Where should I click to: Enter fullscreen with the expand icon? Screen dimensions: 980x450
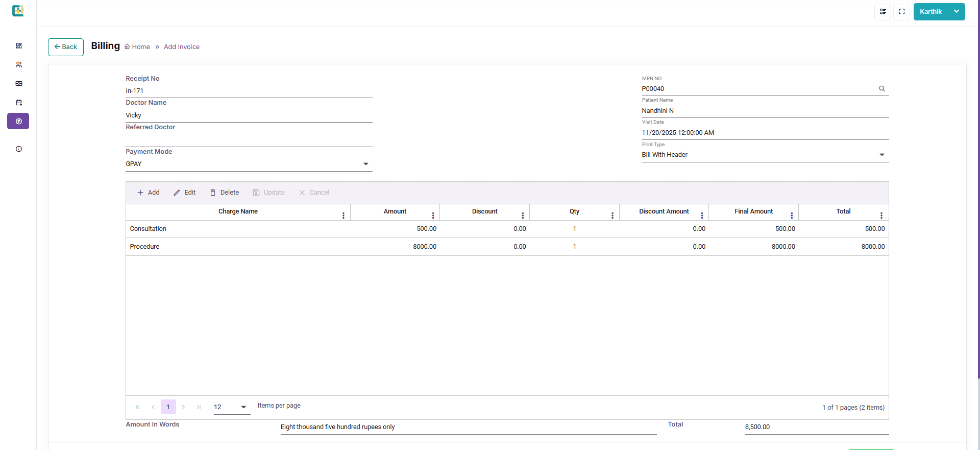[x=902, y=12]
